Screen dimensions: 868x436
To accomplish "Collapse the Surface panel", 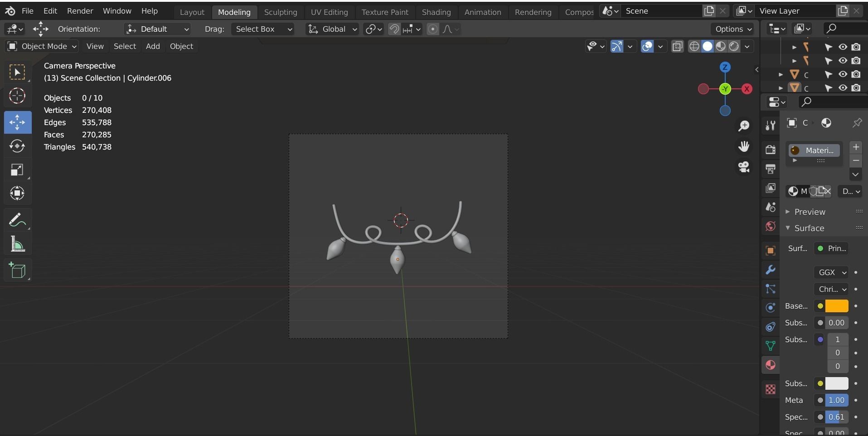I will coord(809,228).
